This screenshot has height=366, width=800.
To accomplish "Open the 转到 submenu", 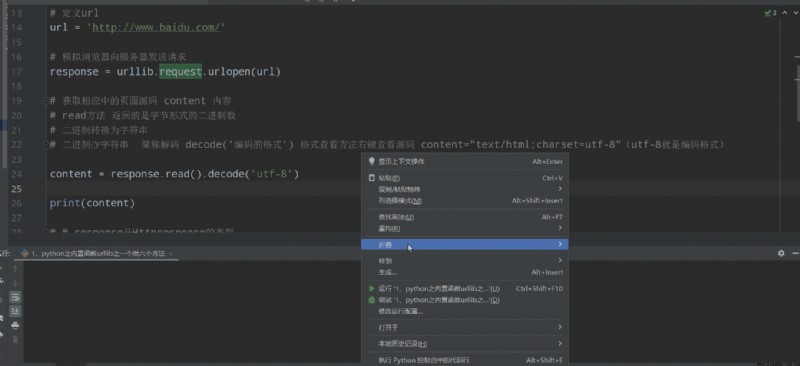I will pyautogui.click(x=465, y=261).
